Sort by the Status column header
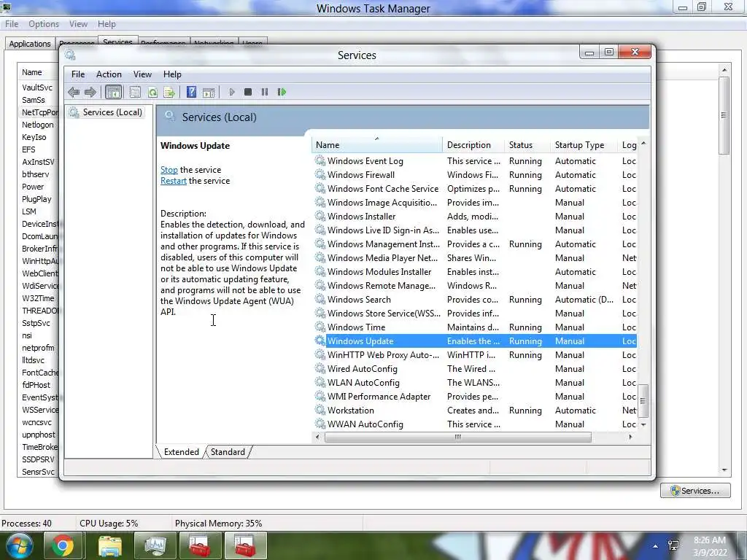The height and width of the screenshot is (560, 747). [527, 145]
